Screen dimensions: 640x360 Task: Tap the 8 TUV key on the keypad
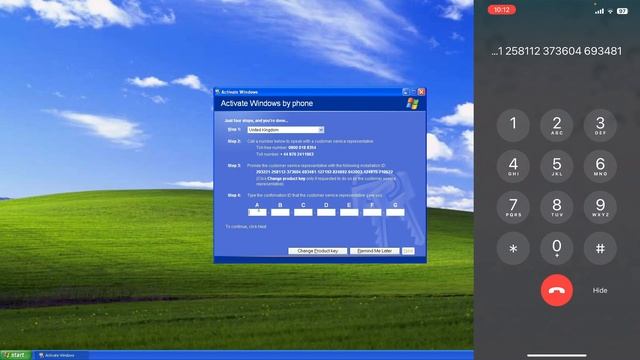click(x=557, y=207)
